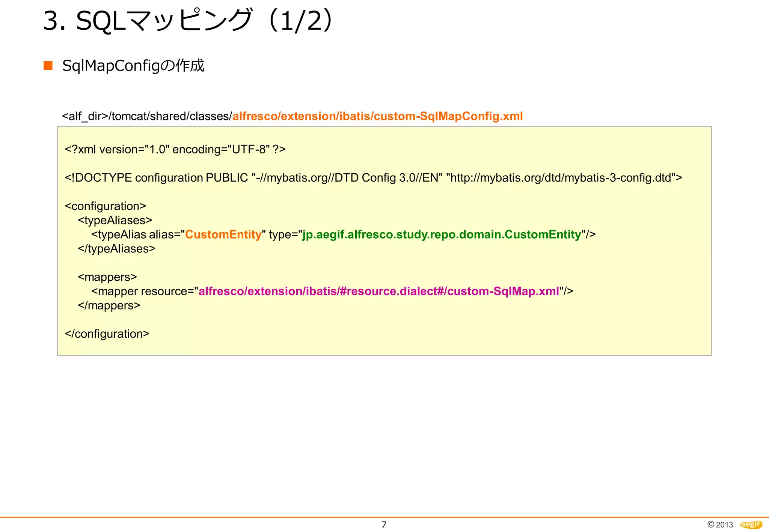The height and width of the screenshot is (532, 769).
Task: Click the opening "<configuration>" tag
Action: (106, 206)
